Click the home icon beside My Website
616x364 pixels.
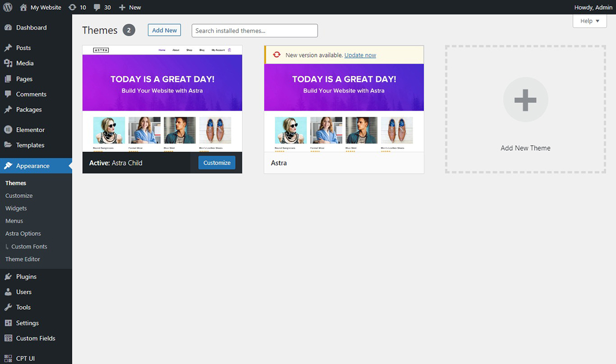click(x=23, y=7)
